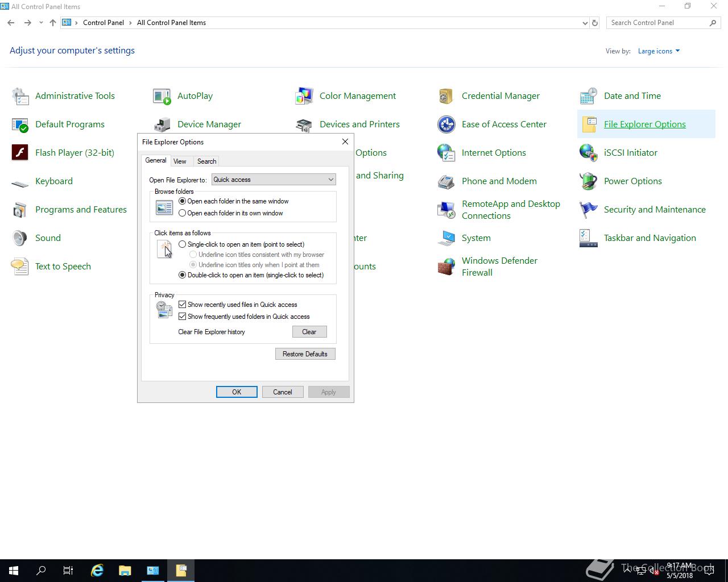Go back using the Back arrow
The width and height of the screenshot is (728, 582).
coord(11,23)
